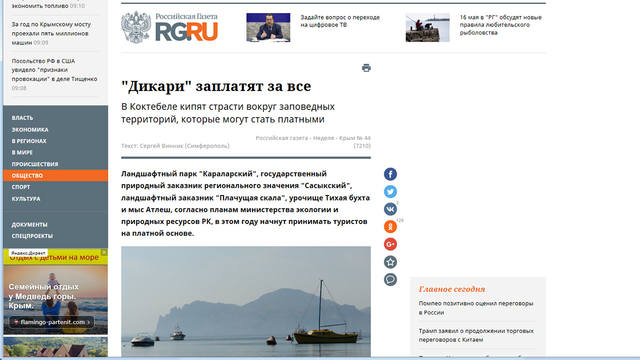Click the economy fuel news item at top
The height and width of the screenshot is (360, 640).
[x=48, y=6]
